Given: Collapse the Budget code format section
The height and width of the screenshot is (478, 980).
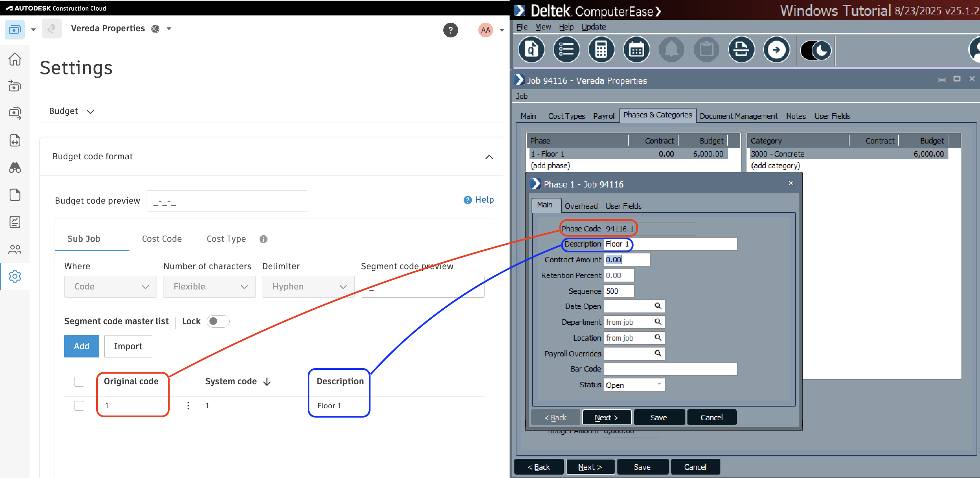Looking at the screenshot, I should (489, 157).
